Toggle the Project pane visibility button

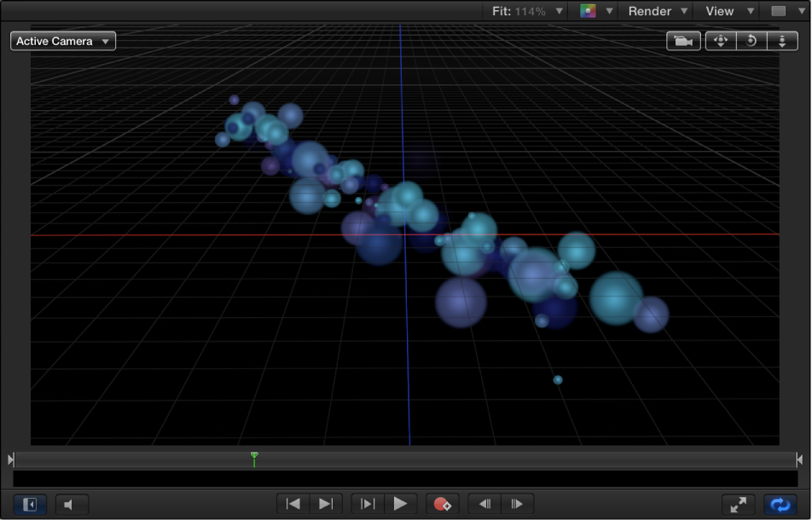[30, 504]
